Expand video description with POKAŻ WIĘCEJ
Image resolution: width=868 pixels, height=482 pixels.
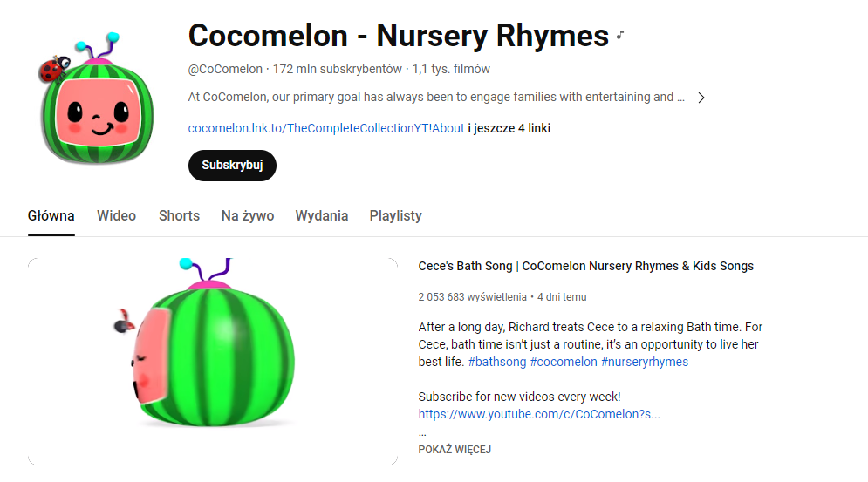(x=455, y=450)
